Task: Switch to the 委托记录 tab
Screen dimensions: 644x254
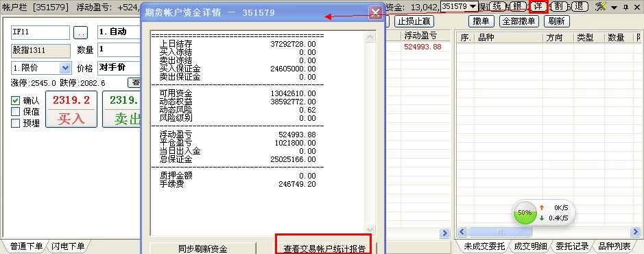Action: pos(572,246)
